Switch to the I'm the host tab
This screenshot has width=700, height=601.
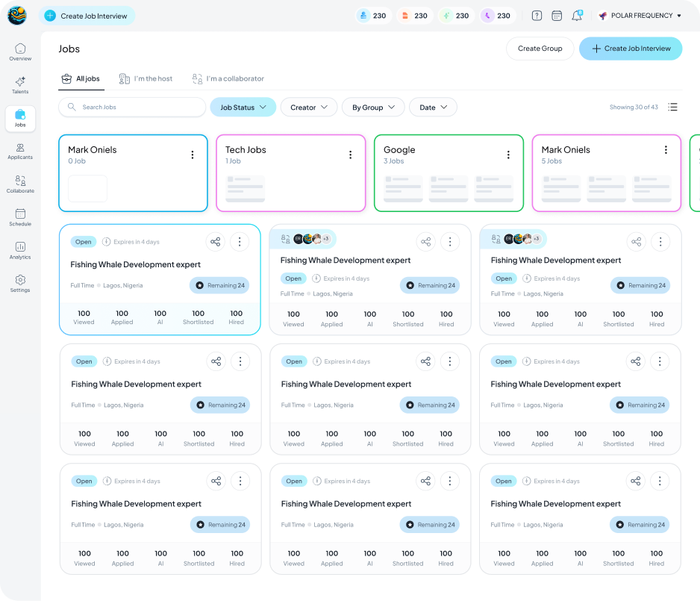(146, 78)
